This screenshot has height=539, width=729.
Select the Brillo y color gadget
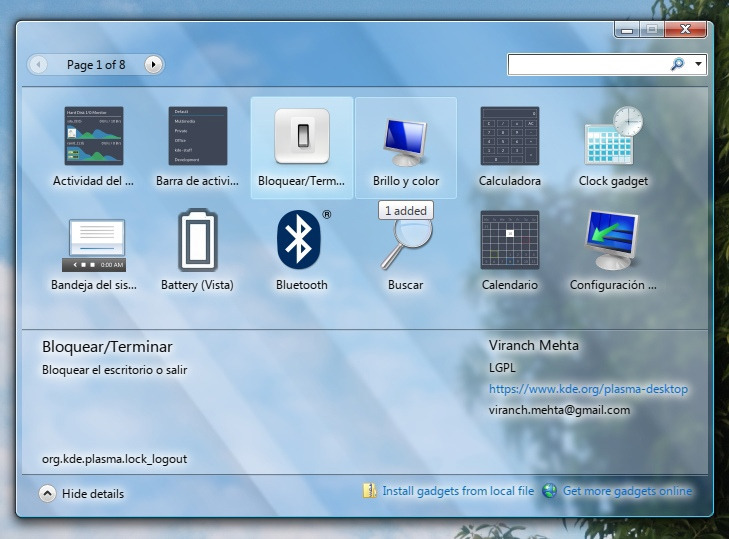(x=405, y=138)
